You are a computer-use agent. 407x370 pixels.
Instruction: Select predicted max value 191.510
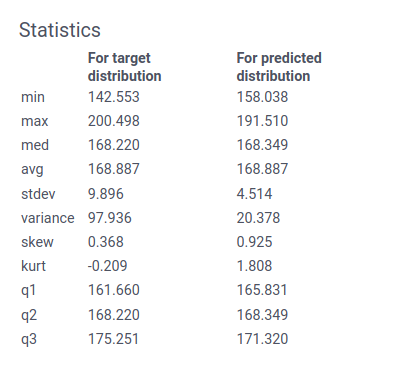click(262, 121)
